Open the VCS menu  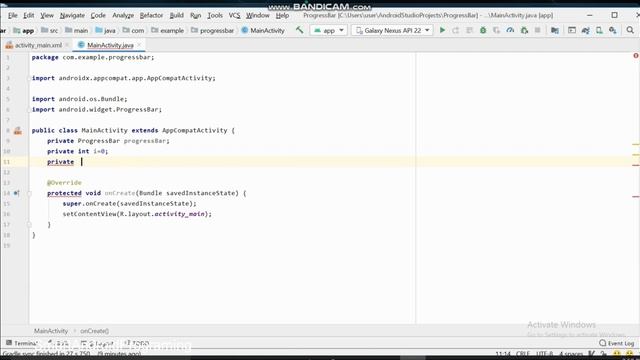pos(234,15)
